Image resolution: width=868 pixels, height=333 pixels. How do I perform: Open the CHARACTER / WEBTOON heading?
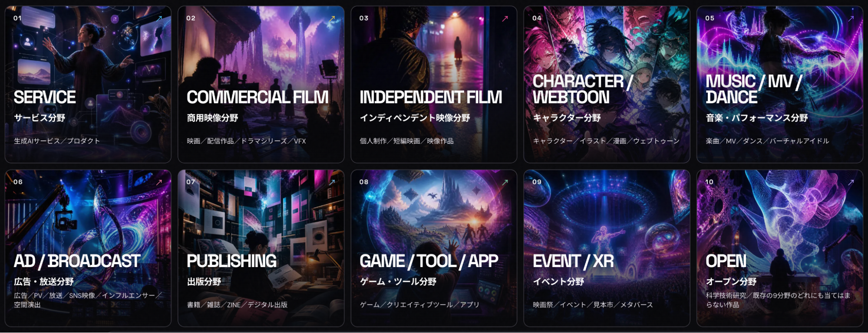click(x=583, y=89)
